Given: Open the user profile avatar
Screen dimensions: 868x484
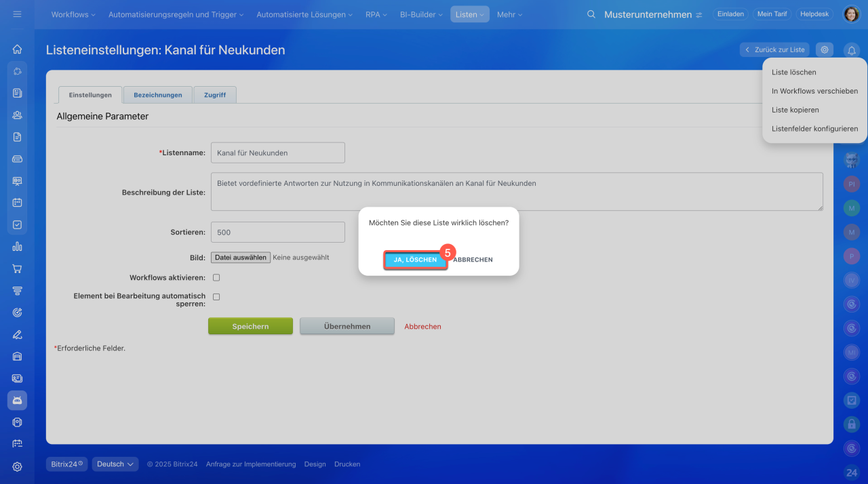Looking at the screenshot, I should coord(851,14).
